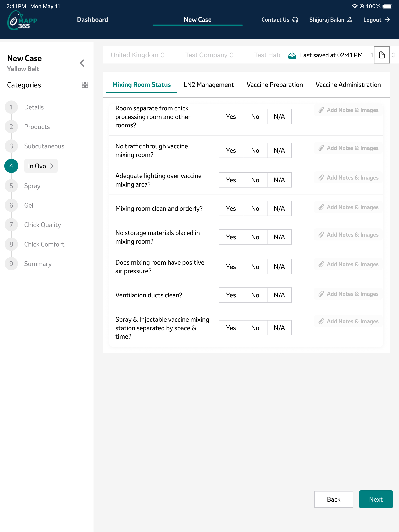
Task: Add Notes & Images for ventilation ducts question
Action: click(348, 294)
